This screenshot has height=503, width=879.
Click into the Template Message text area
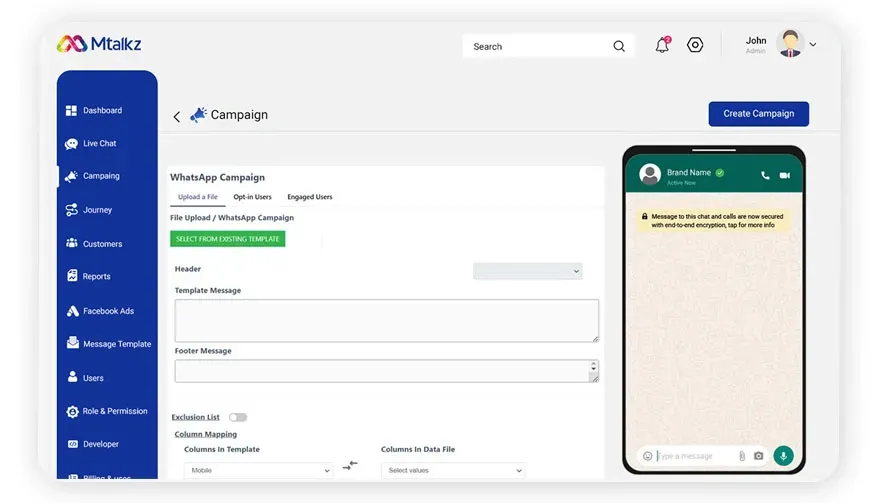[x=386, y=321]
